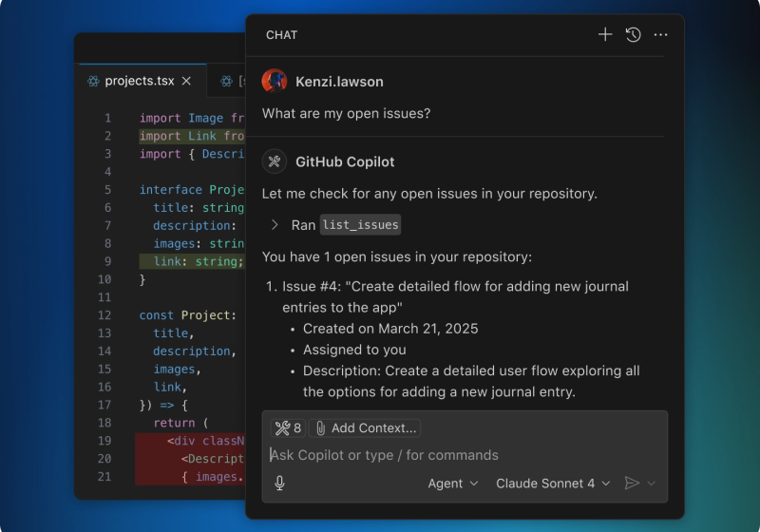The width and height of the screenshot is (760, 532).
Task: Select second partially hidden editor tab
Action: tap(228, 81)
